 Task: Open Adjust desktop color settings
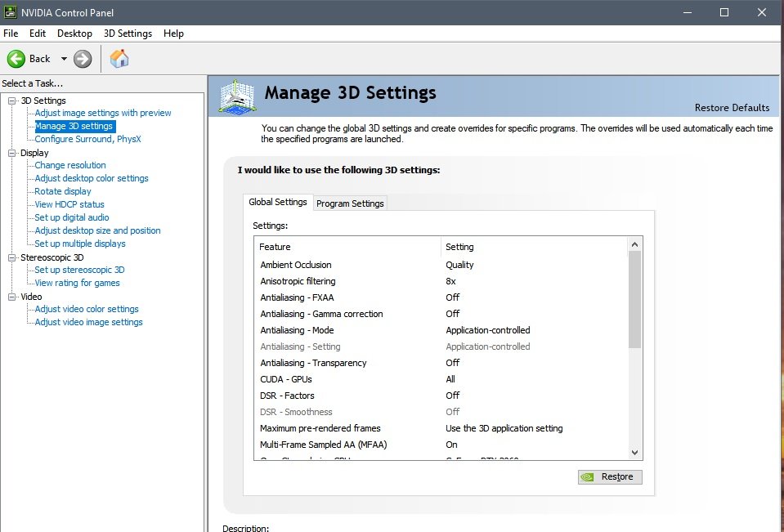[x=92, y=178]
